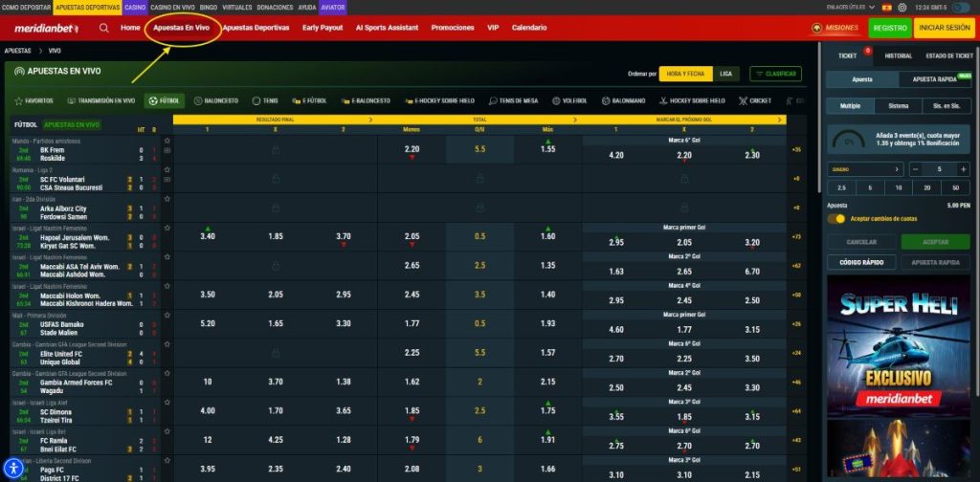
Task: Select Sis. en Sis. bet type
Action: 947,106
